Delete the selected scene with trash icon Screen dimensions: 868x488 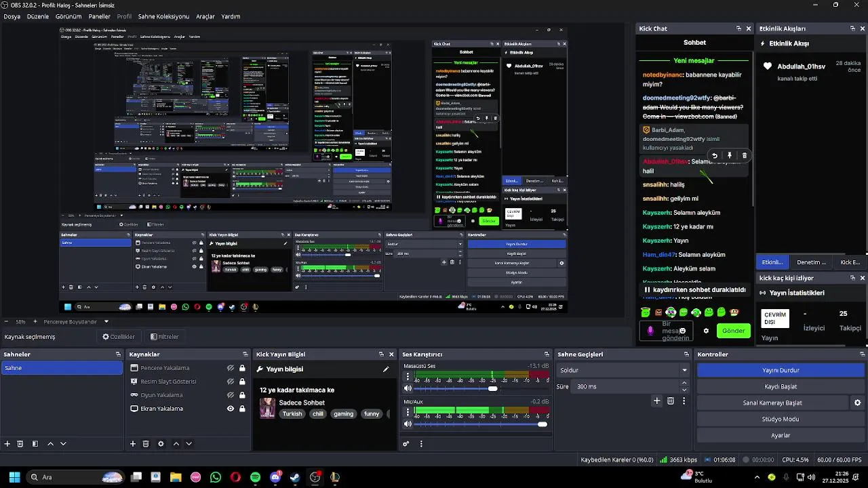pyautogui.click(x=20, y=444)
